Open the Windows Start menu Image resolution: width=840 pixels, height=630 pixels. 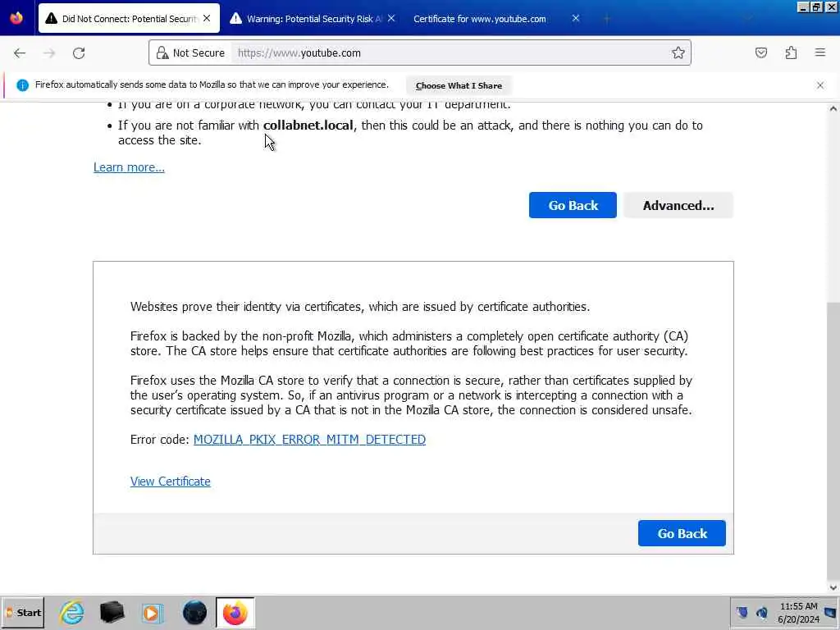pos(22,613)
